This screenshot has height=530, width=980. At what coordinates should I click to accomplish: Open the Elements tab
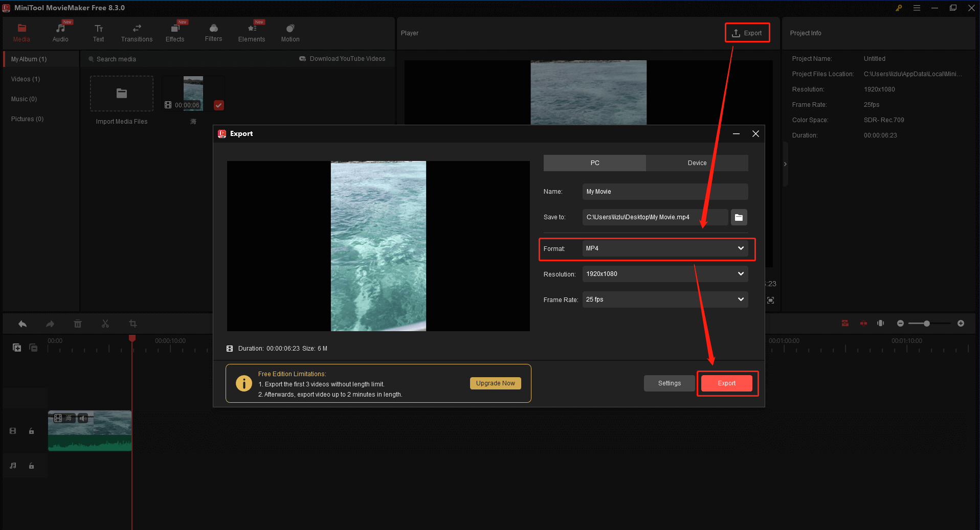(x=252, y=33)
